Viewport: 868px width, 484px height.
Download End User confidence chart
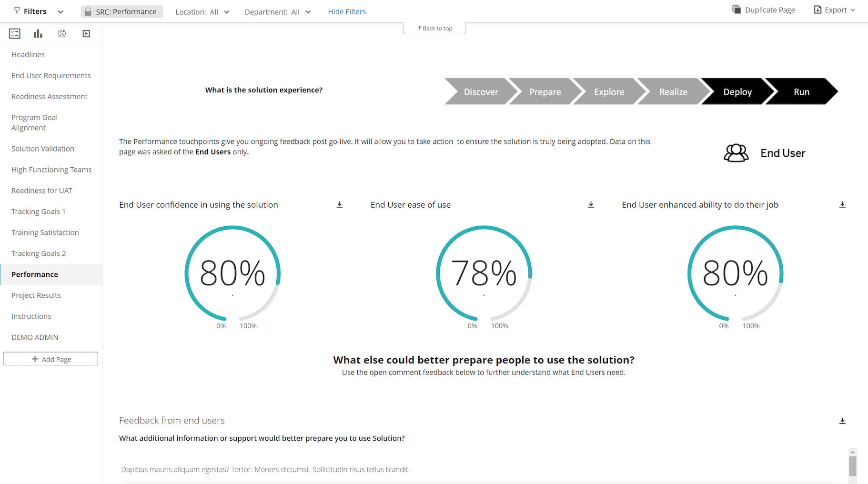coord(340,205)
